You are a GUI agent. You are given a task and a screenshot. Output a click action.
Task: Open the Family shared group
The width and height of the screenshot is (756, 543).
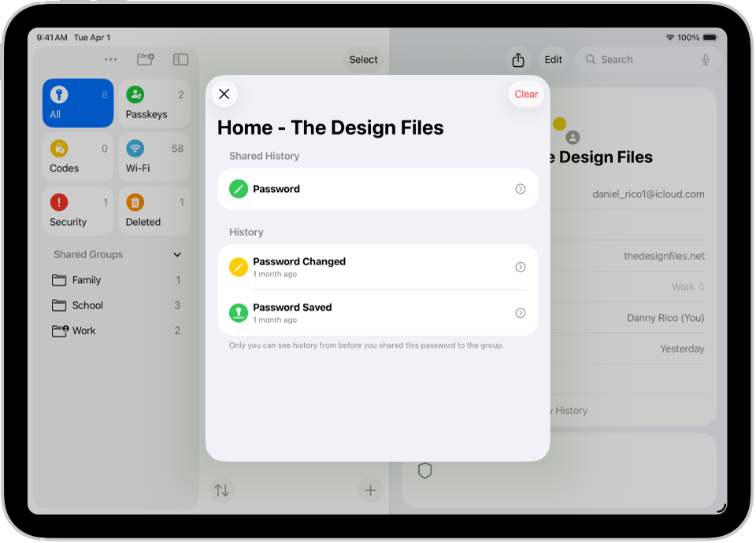[117, 280]
